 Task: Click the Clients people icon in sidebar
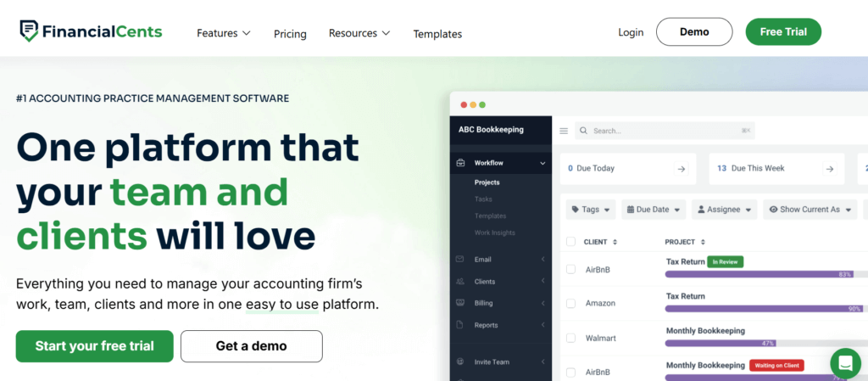tap(460, 282)
